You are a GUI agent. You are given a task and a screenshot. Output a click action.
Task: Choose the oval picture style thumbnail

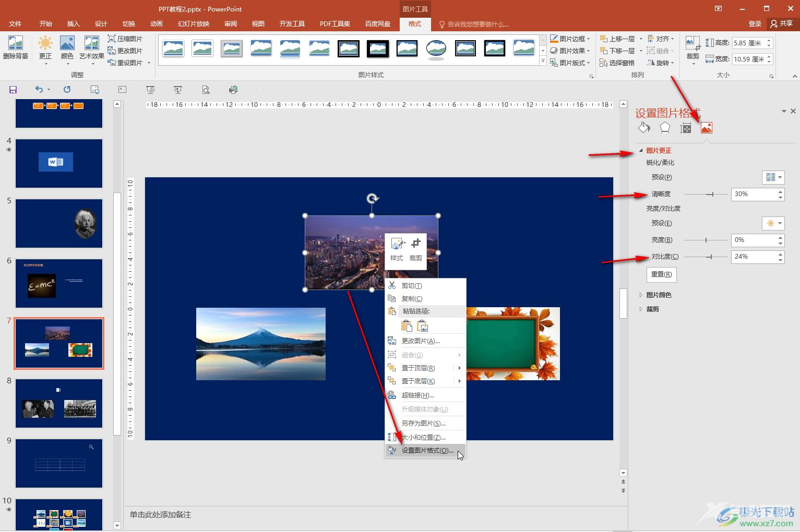(436, 49)
